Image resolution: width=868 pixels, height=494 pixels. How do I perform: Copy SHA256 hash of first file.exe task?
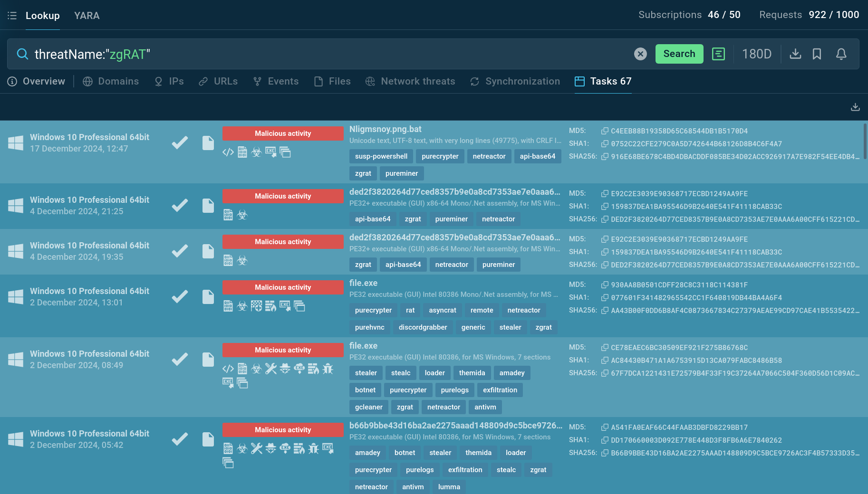click(x=605, y=311)
